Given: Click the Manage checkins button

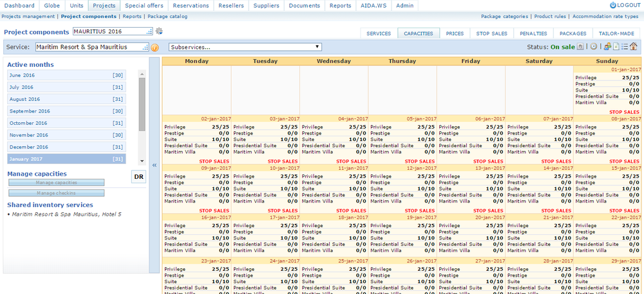Looking at the screenshot, I should click(x=56, y=193).
